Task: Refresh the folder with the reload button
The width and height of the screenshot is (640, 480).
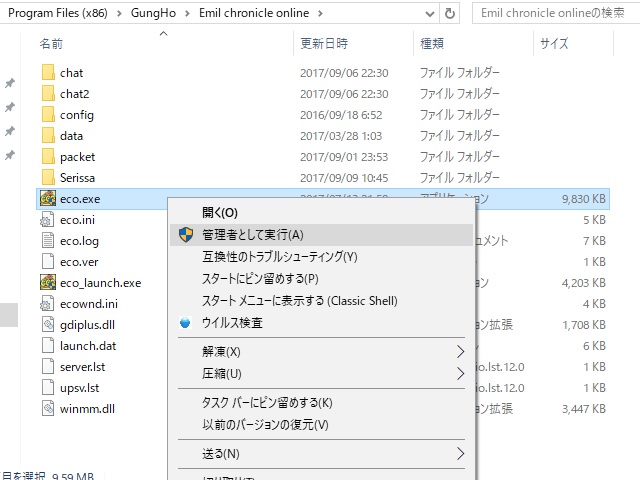Action: 449,13
